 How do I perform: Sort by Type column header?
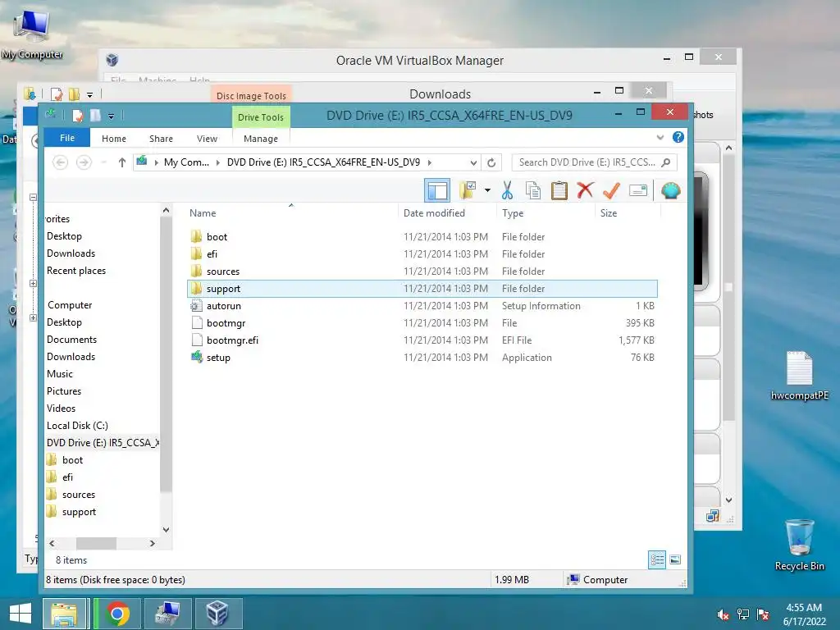click(x=513, y=212)
